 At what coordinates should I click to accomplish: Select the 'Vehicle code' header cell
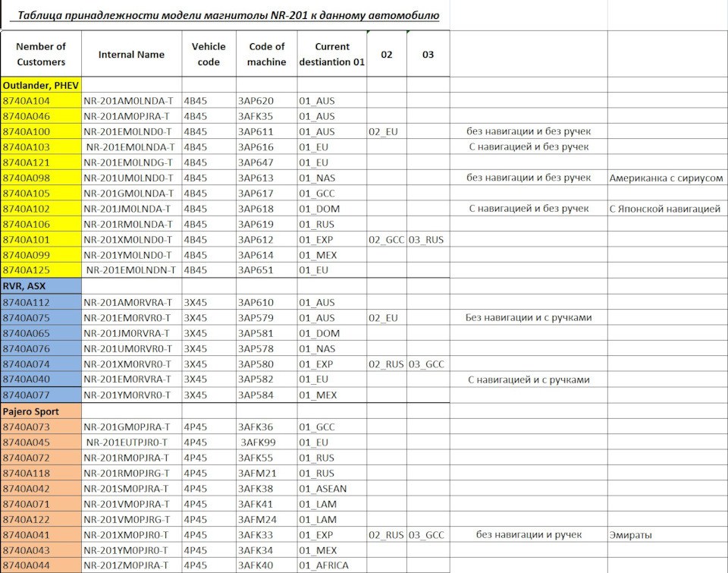coord(209,54)
